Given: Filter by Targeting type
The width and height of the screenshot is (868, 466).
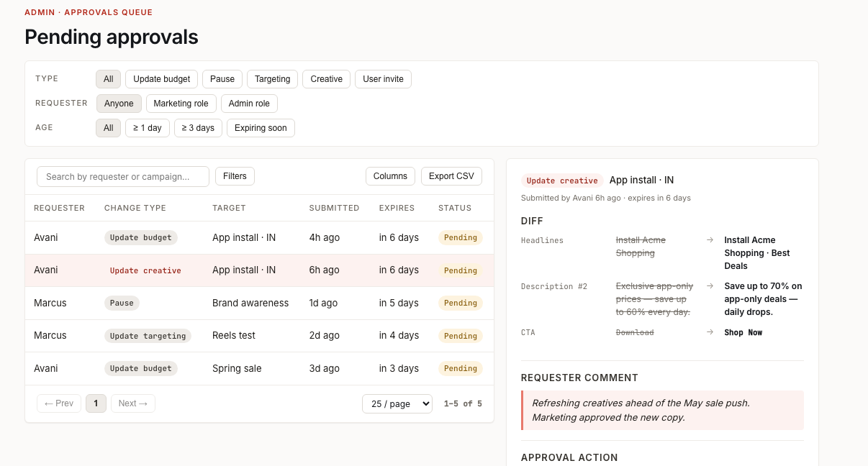Looking at the screenshot, I should pyautogui.click(x=272, y=79).
